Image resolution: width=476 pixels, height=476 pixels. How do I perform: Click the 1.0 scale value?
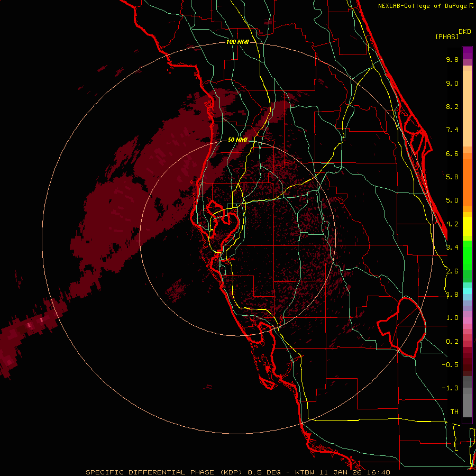click(x=452, y=318)
